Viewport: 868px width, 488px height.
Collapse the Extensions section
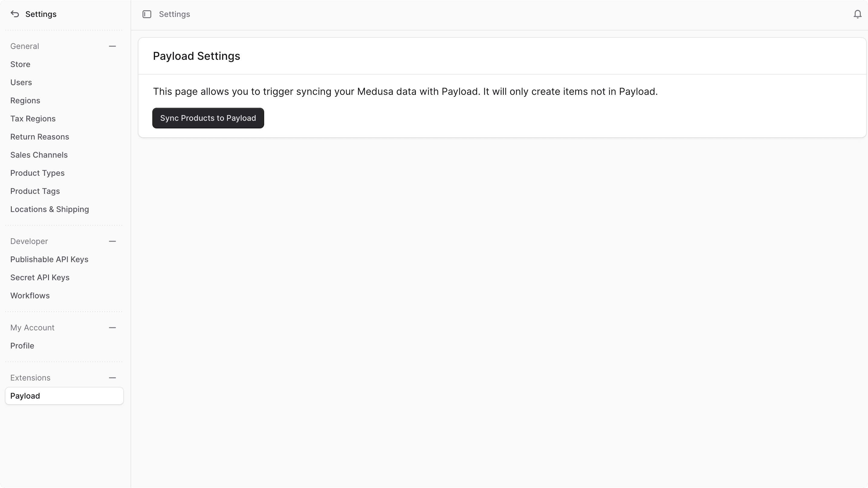112,377
